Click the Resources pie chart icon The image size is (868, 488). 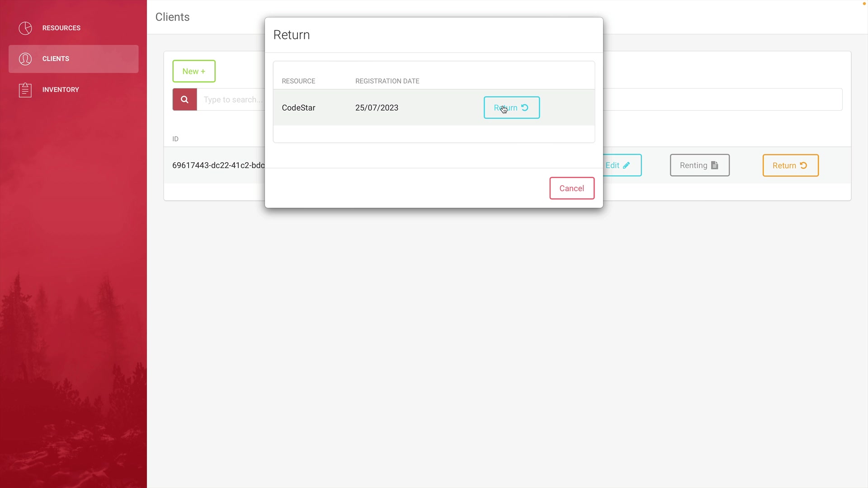[25, 28]
